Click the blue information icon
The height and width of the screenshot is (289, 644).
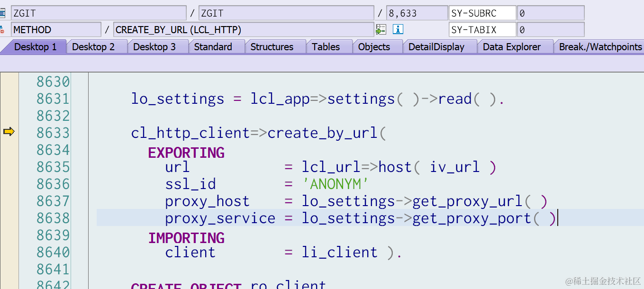(398, 30)
